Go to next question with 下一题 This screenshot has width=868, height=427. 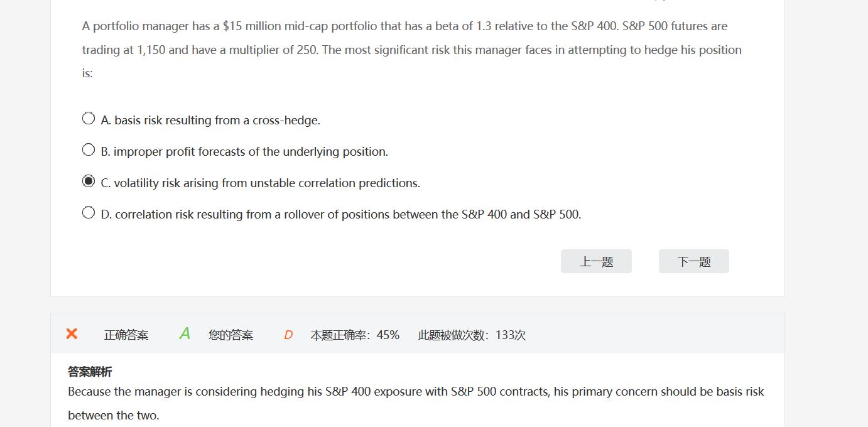(693, 261)
